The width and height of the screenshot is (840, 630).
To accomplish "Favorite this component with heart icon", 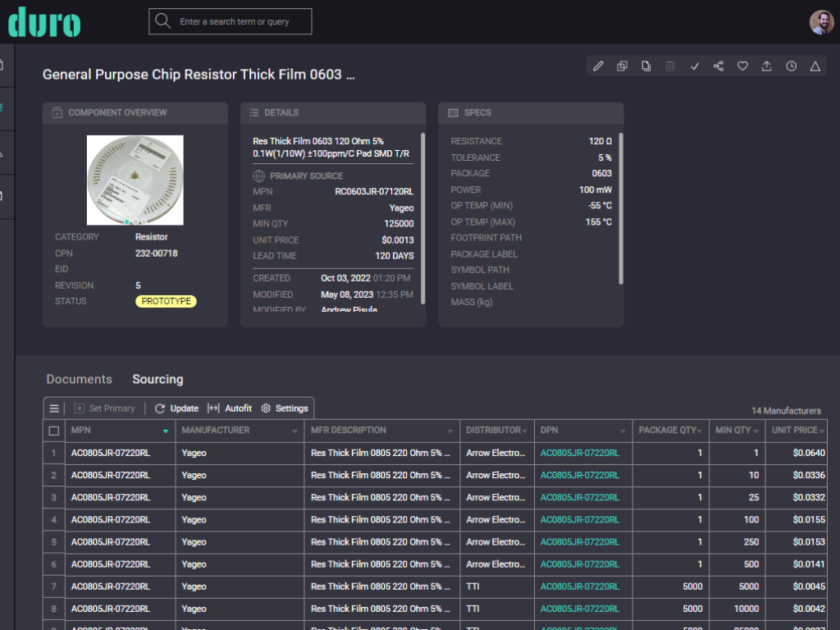I will coord(742,66).
